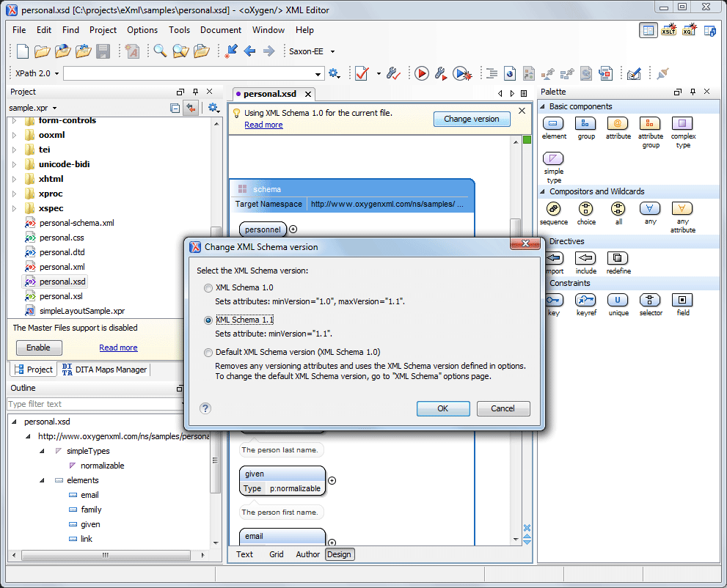Open the XSLT Debugger perspective icon
727x588 pixels.
click(668, 31)
